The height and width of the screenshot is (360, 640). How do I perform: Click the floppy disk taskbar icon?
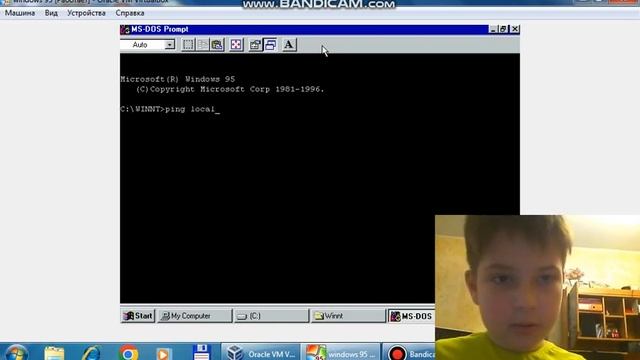[x=201, y=353]
